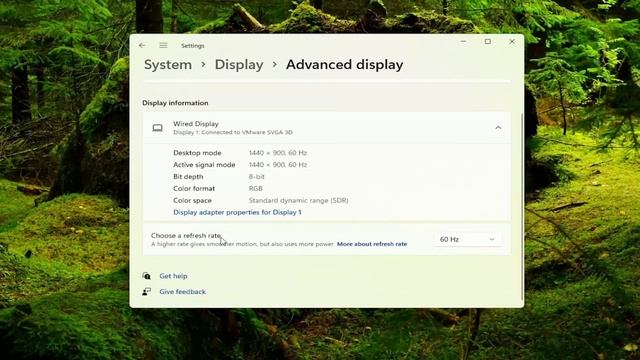Open the 60 Hz refresh rate dropdown
This screenshot has height=360, width=640.
[x=467, y=239]
